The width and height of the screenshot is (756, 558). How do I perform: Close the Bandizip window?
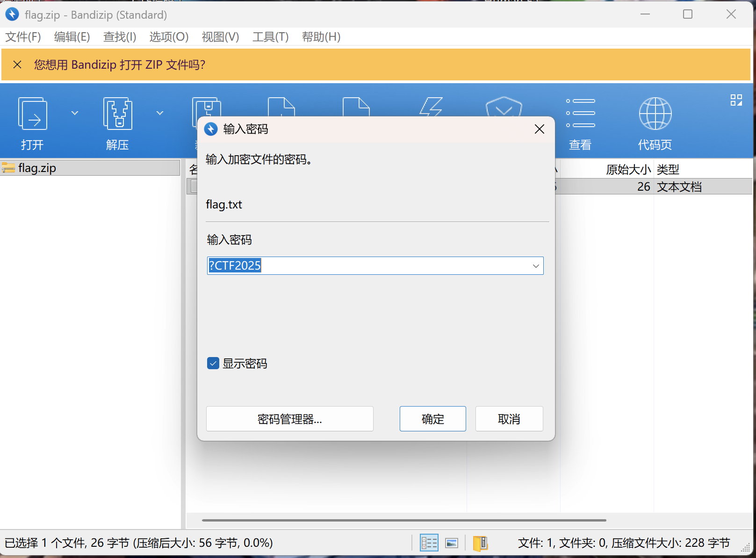coord(731,14)
